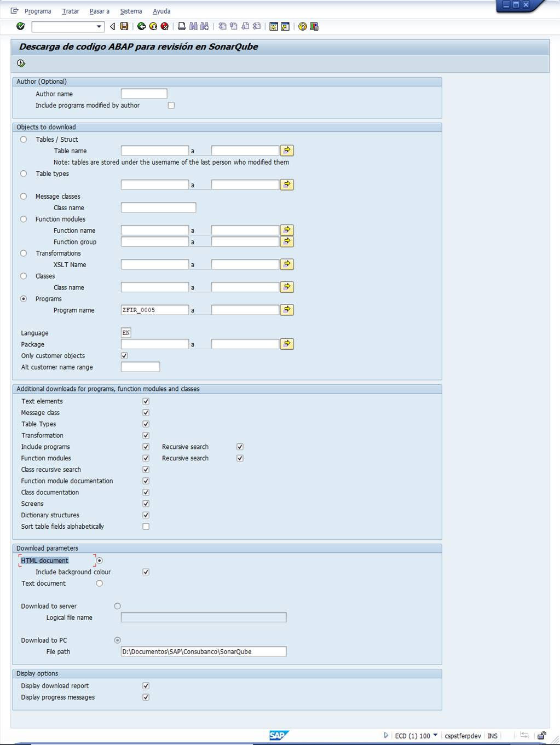Click the Message classes Class name field
The image size is (560, 745).
coord(158,207)
